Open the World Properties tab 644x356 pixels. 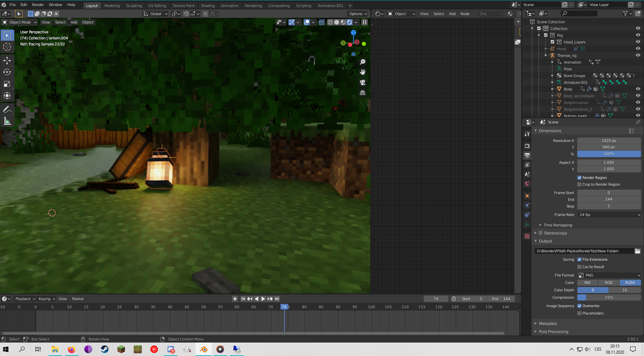tap(527, 184)
